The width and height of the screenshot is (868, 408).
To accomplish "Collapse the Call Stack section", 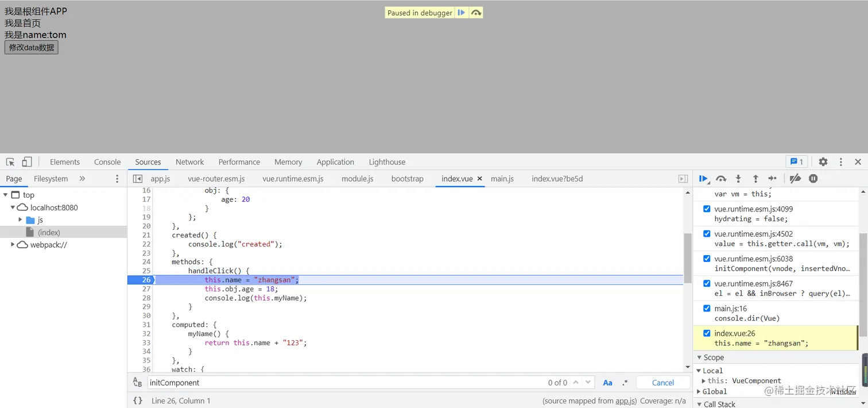I will (x=699, y=404).
